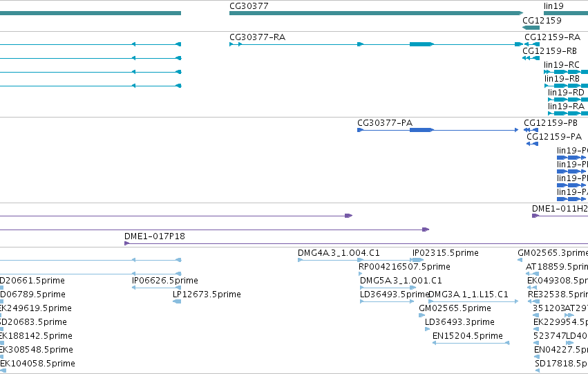
Task: Select the CG12159-RB transcript label
Action: click(x=550, y=51)
